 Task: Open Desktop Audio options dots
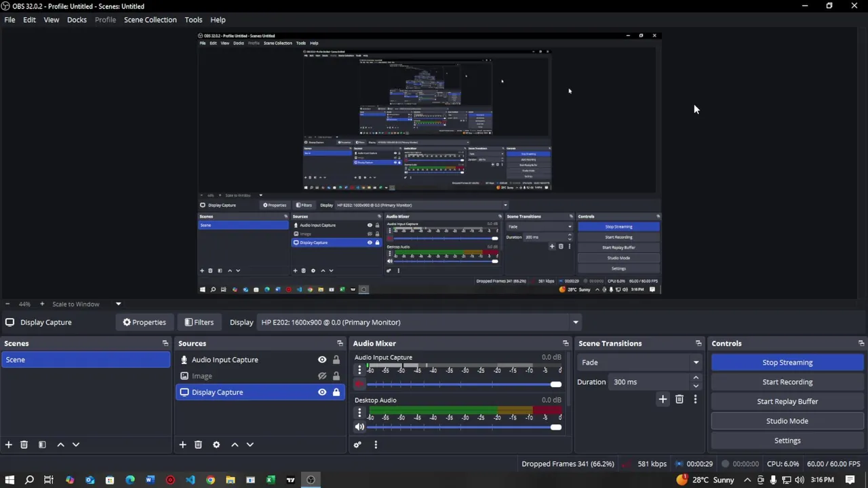tap(359, 412)
